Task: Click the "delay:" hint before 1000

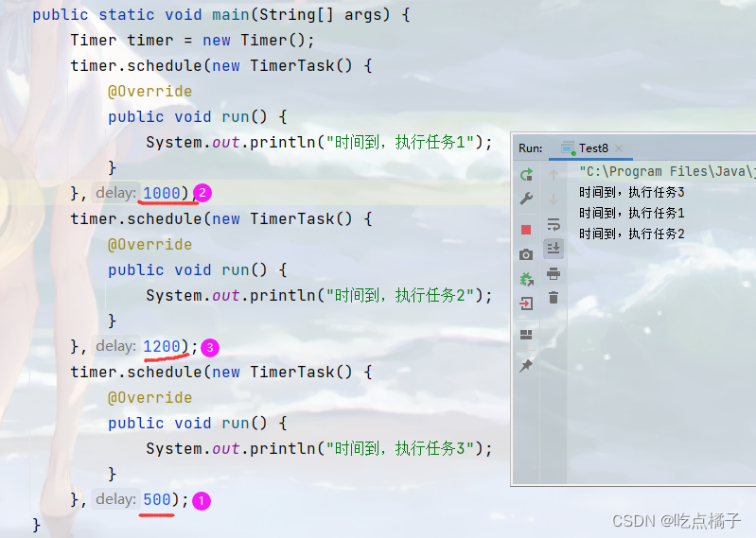Action: click(115, 193)
